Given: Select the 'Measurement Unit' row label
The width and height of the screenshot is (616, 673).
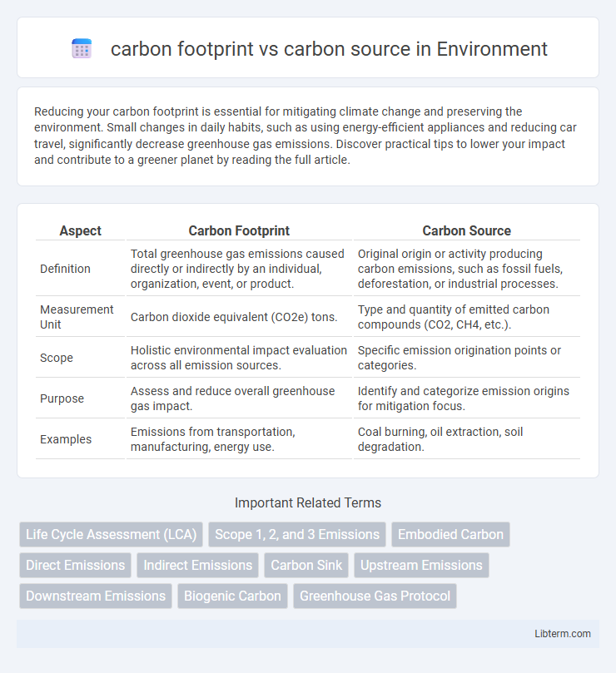Looking at the screenshot, I should click(77, 317).
